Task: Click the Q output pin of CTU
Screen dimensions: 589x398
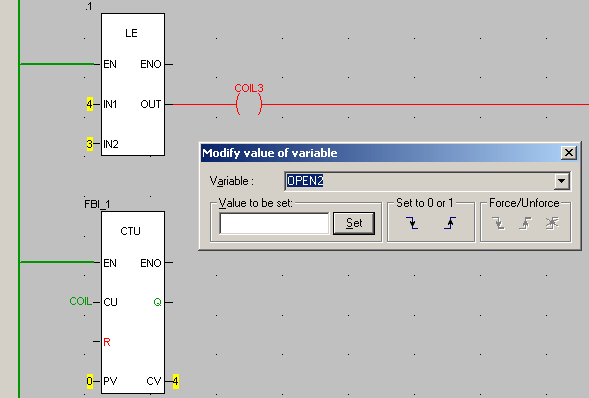Action: coord(157,302)
